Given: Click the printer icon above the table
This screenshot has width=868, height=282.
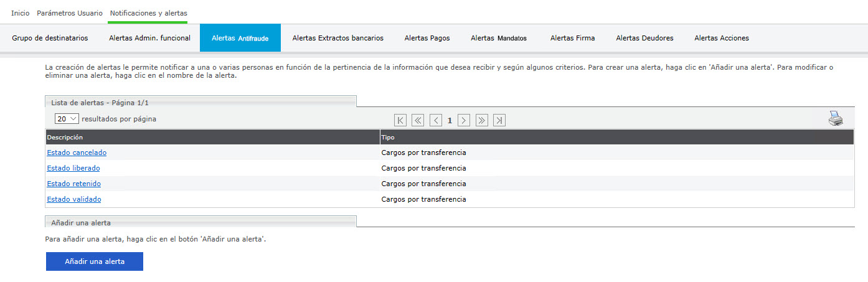Looking at the screenshot, I should (x=835, y=118).
